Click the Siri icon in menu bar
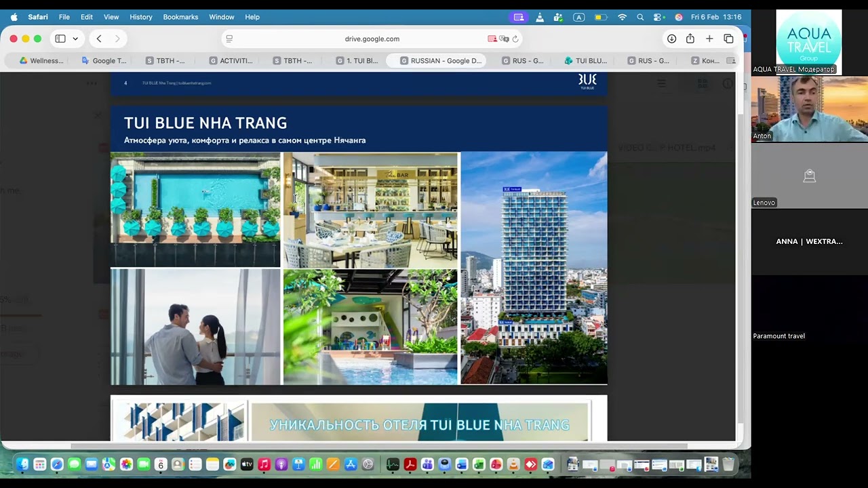The image size is (868, 488). (x=678, y=17)
